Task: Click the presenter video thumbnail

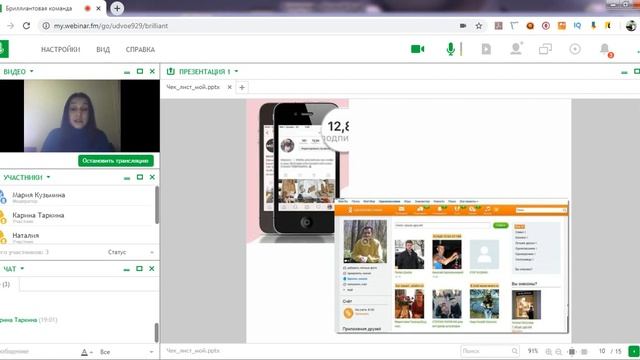Action: [72, 116]
